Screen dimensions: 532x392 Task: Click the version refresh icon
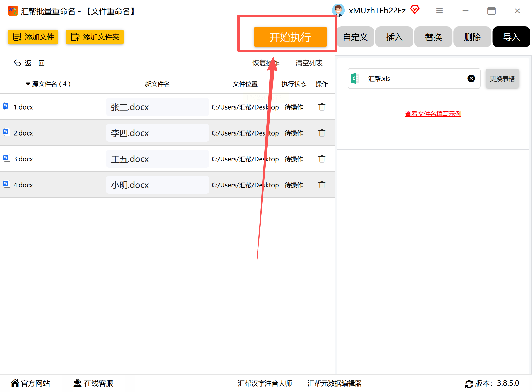(x=469, y=384)
